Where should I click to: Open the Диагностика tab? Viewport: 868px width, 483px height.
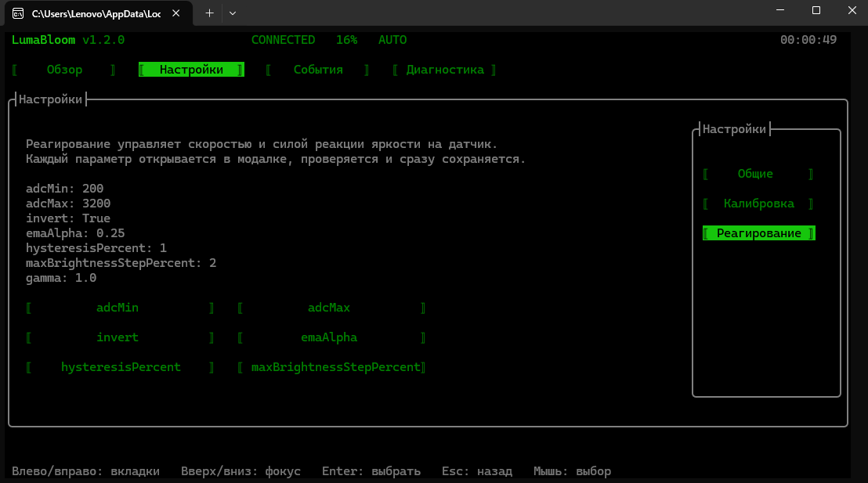pyautogui.click(x=444, y=70)
